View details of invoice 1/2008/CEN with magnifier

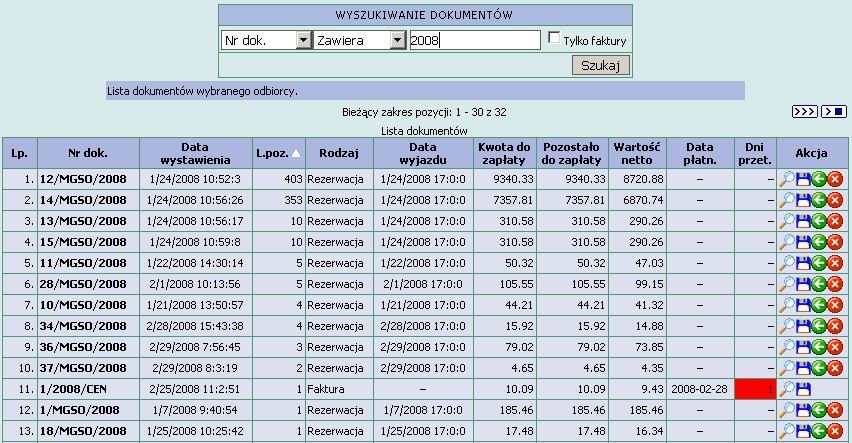(x=787, y=389)
